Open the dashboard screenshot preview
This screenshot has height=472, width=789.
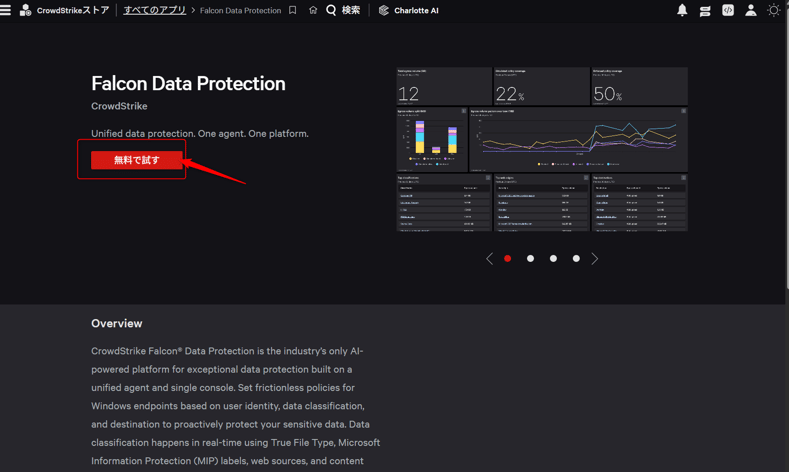pyautogui.click(x=542, y=149)
